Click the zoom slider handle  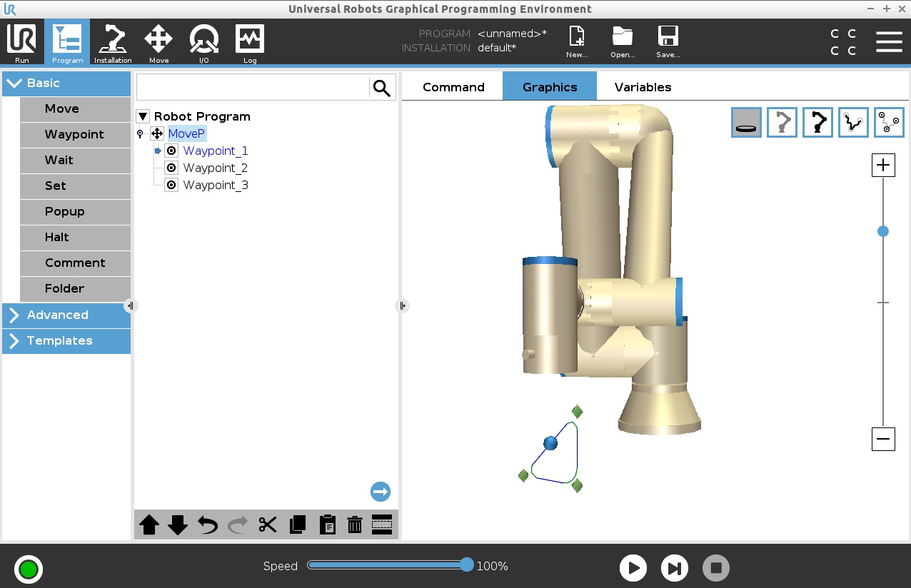[x=883, y=231]
